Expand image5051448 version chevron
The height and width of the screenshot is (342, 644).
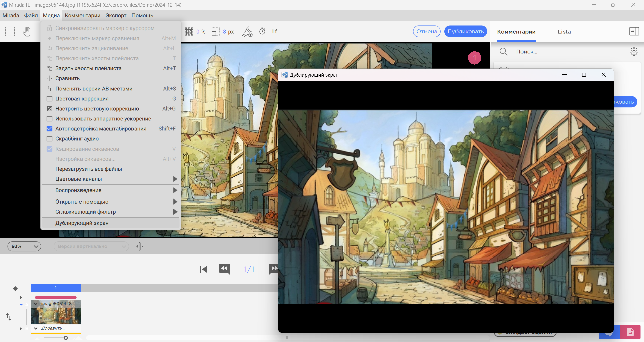(x=36, y=304)
